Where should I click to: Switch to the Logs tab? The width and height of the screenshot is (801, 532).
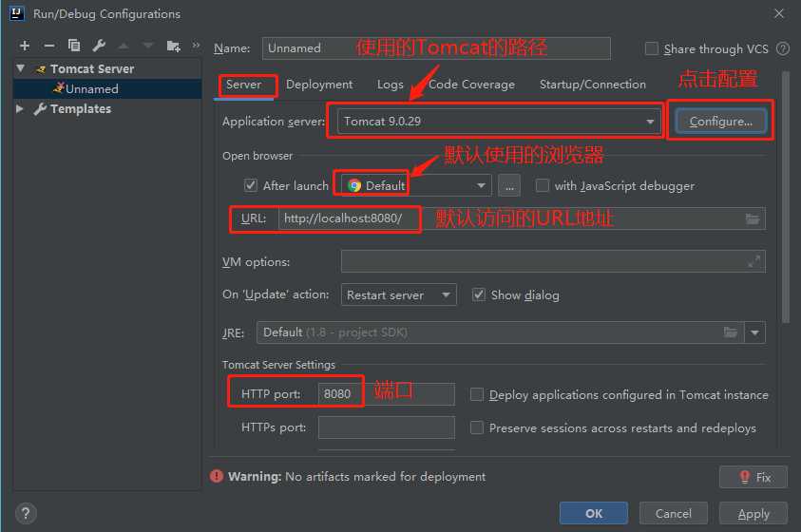(x=391, y=85)
